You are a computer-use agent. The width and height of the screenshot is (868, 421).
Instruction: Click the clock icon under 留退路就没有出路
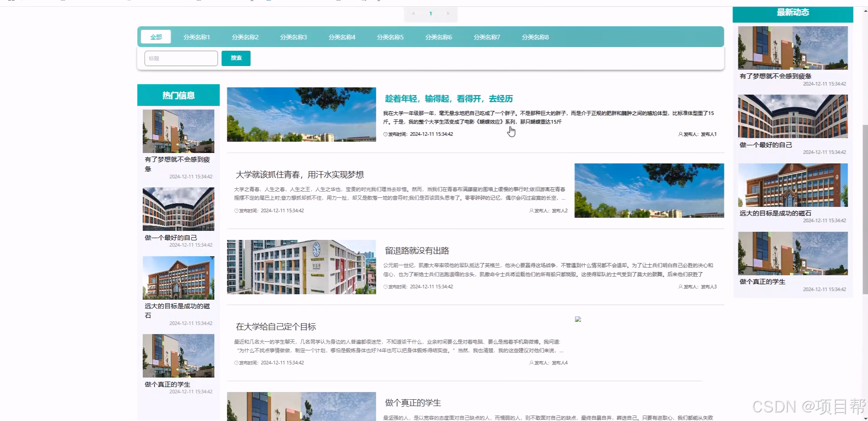(x=385, y=287)
